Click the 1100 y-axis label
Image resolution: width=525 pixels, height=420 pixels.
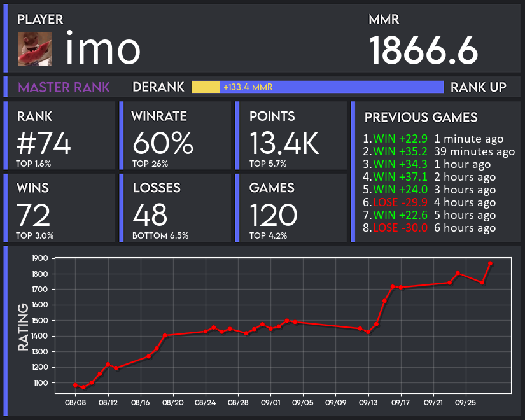coord(41,383)
